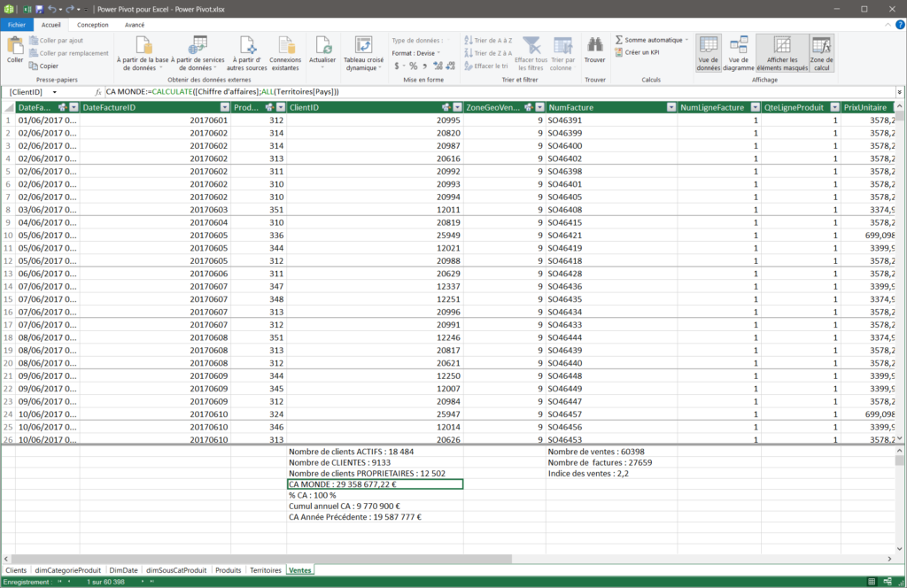Switch to the Territoires sheet tab

[266, 570]
